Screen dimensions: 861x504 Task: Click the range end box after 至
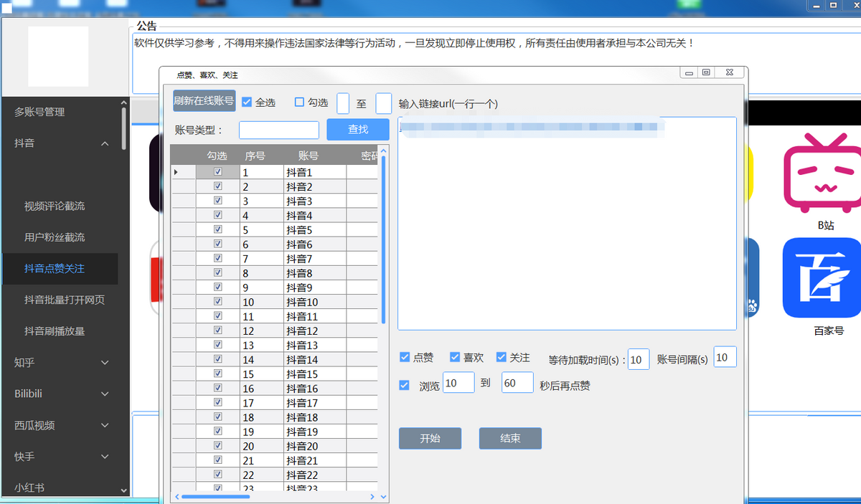pos(384,103)
